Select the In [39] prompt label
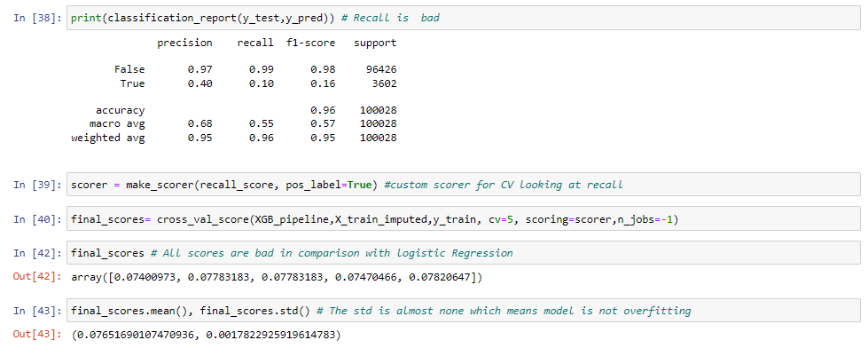868x356 pixels. pos(37,186)
